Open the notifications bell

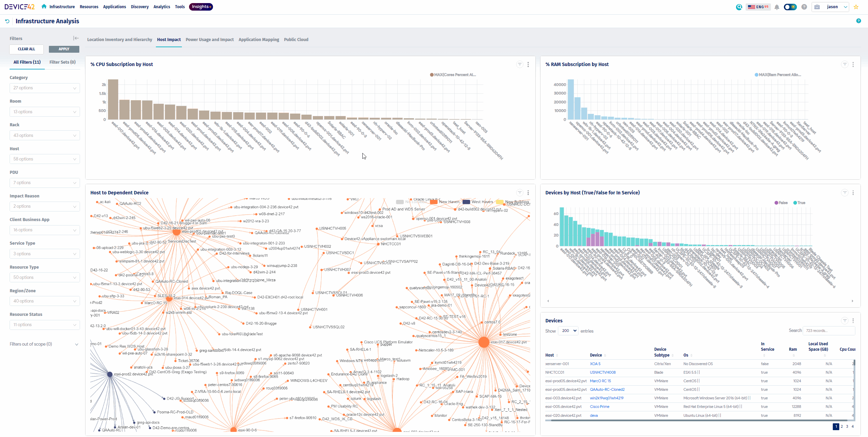[x=777, y=7]
